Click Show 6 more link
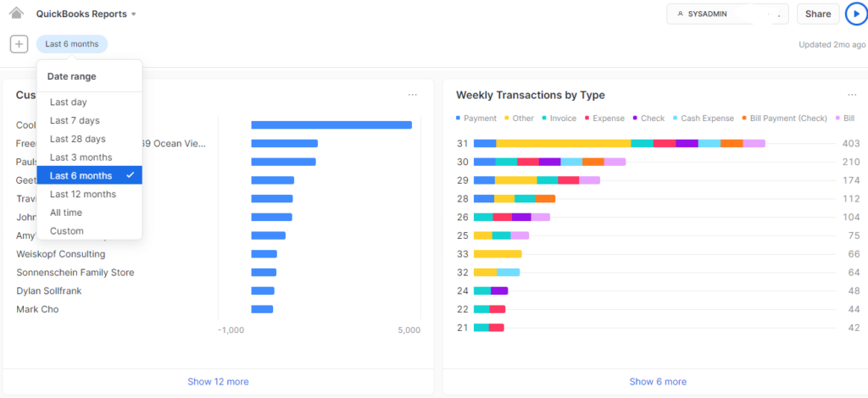 pyautogui.click(x=658, y=381)
